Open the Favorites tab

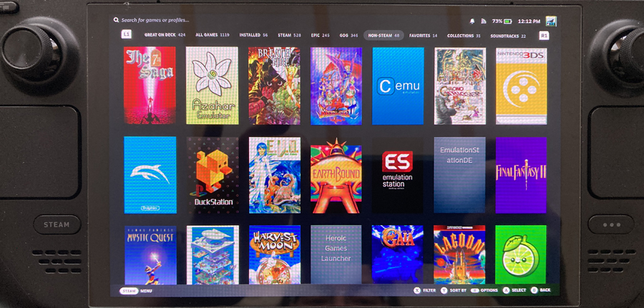pos(423,34)
